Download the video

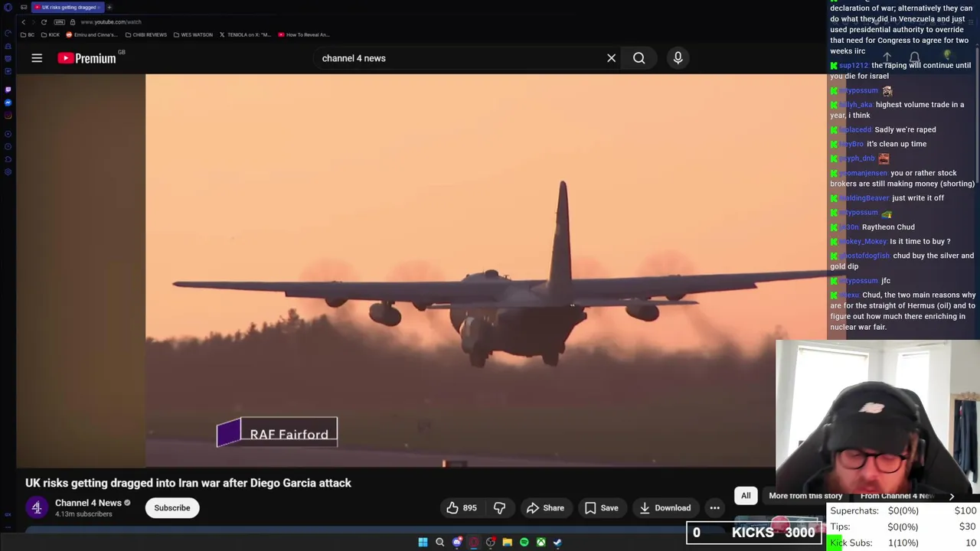(x=665, y=508)
